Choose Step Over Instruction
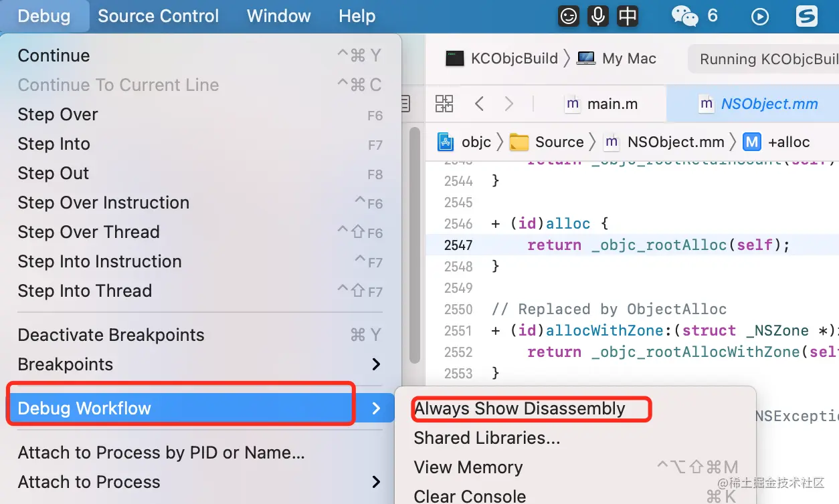 point(201,203)
